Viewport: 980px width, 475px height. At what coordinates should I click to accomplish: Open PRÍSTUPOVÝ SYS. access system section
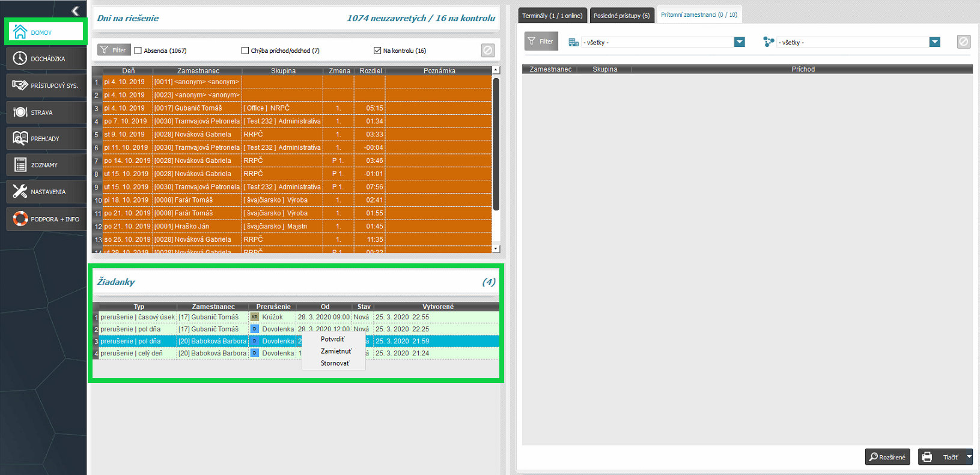(46, 85)
